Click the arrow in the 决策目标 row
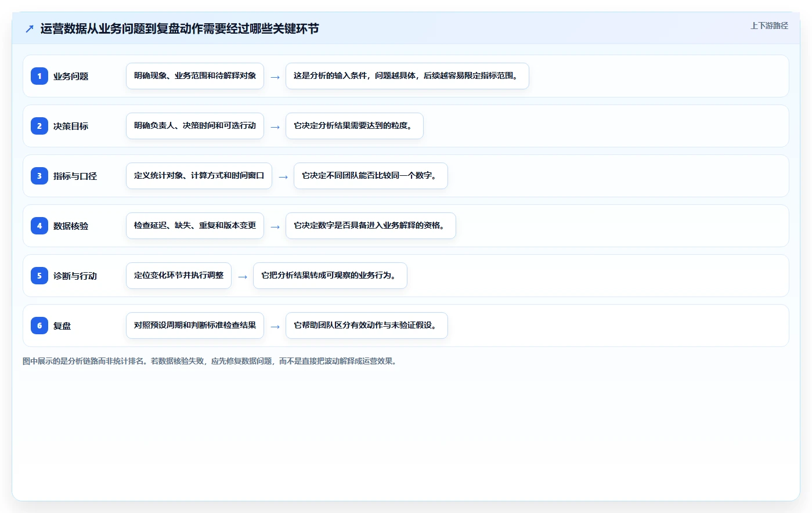Screen dimensions: 812x513 point(275,127)
